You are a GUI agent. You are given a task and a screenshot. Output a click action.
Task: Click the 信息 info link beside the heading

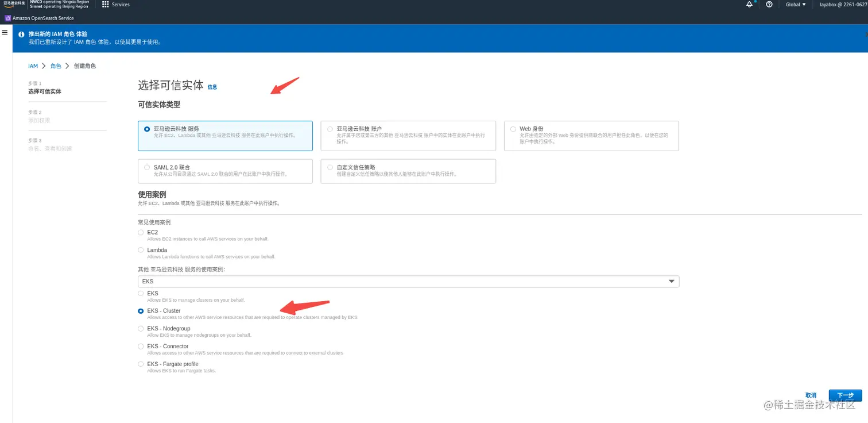tap(212, 87)
